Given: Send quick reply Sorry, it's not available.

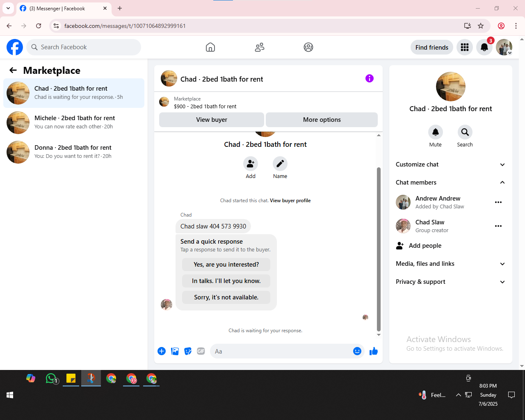Looking at the screenshot, I should pyautogui.click(x=226, y=297).
